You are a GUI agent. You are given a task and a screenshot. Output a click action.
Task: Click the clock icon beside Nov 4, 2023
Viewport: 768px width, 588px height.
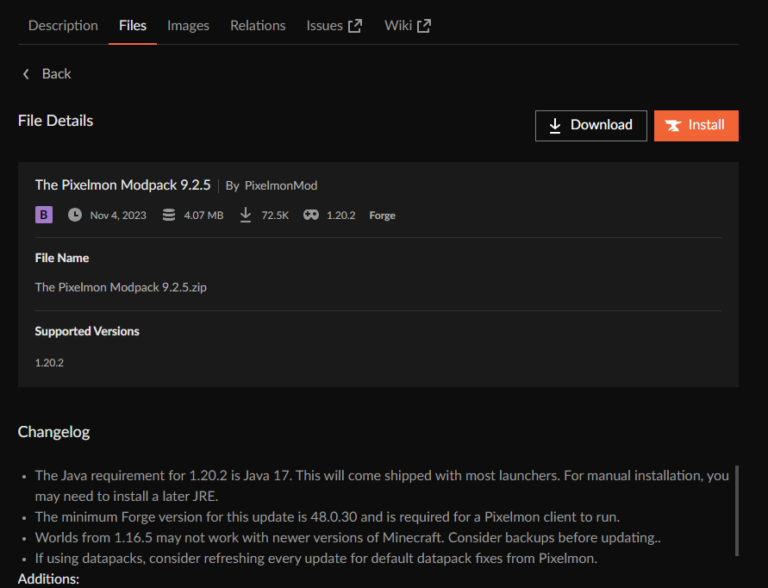point(75,215)
